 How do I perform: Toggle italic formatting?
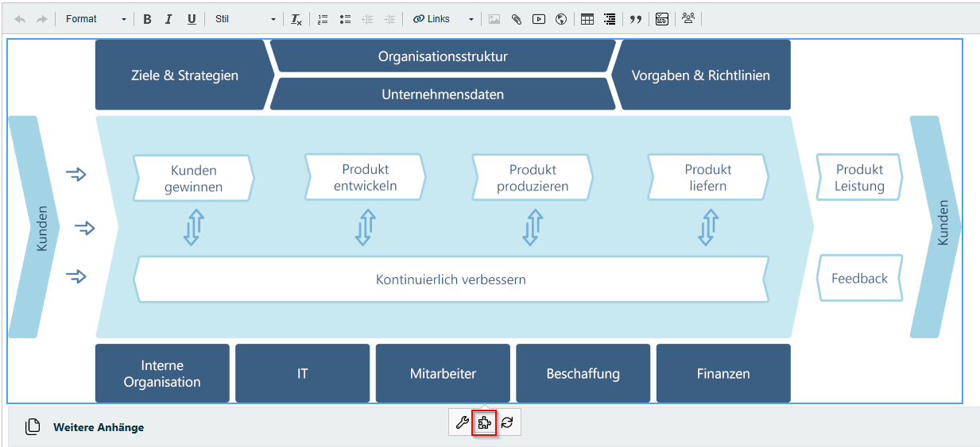pyautogui.click(x=168, y=19)
